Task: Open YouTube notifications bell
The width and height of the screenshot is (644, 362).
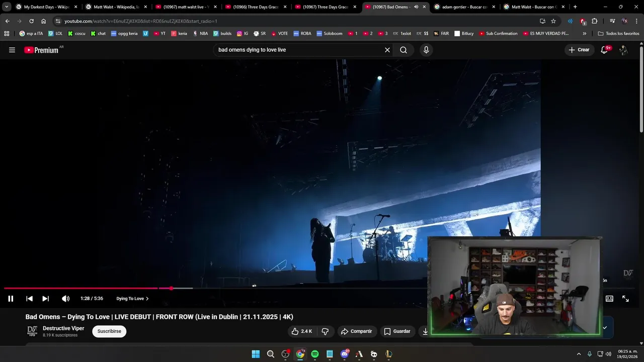Action: coord(605,50)
